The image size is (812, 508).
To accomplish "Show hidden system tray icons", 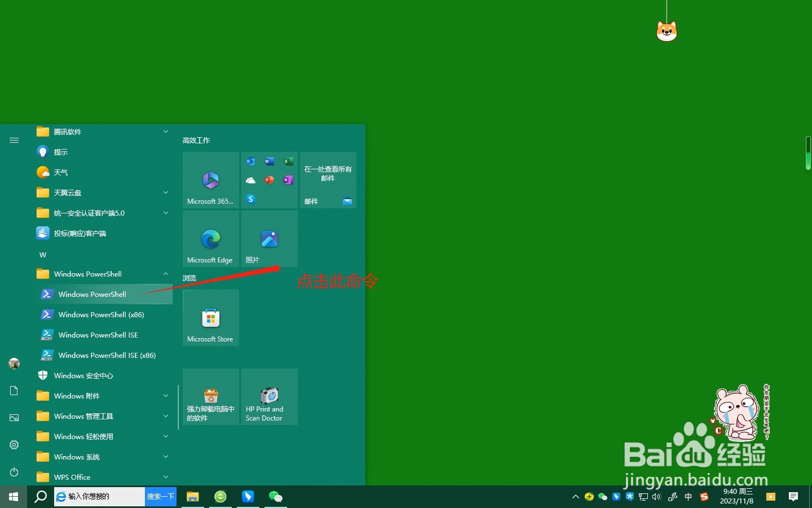I will (575, 497).
